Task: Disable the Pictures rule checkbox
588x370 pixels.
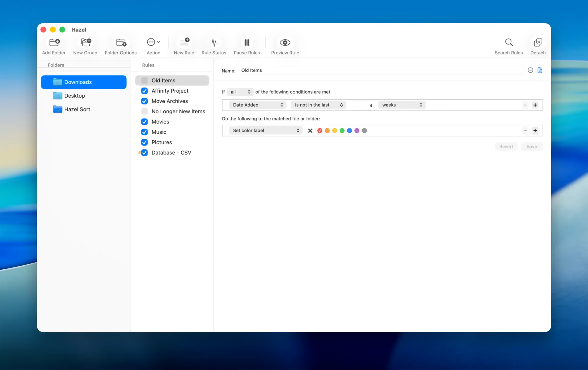Action: click(x=145, y=143)
